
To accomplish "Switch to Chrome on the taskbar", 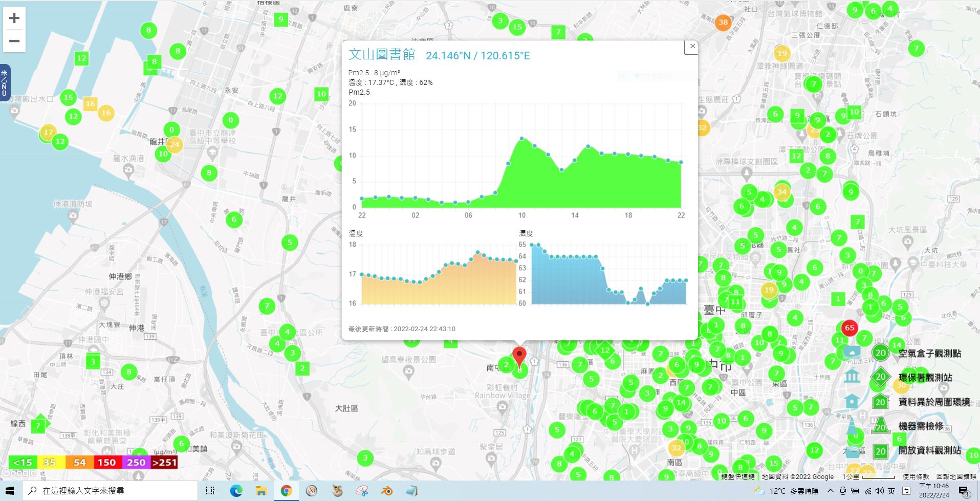I will (286, 491).
